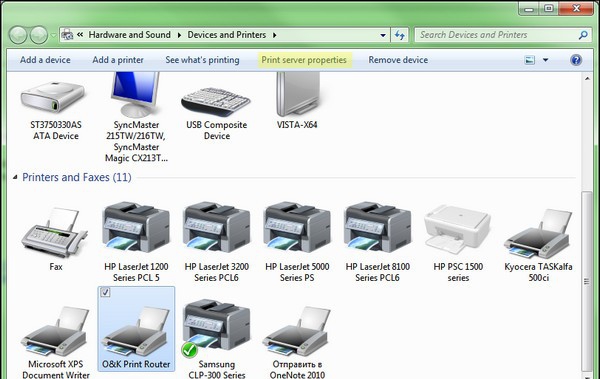Select the Kyocera TASKalfa 500ci printer icon
Screen dimensions: 600x379
[x=538, y=234]
